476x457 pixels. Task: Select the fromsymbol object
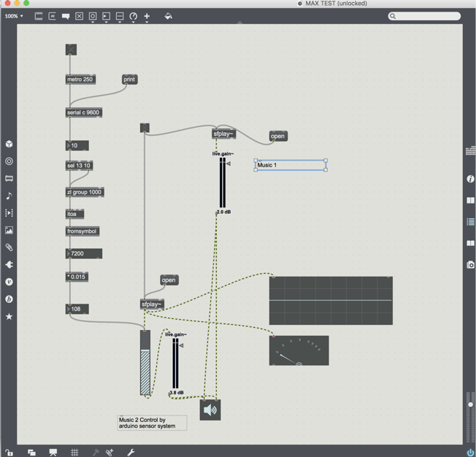point(82,231)
